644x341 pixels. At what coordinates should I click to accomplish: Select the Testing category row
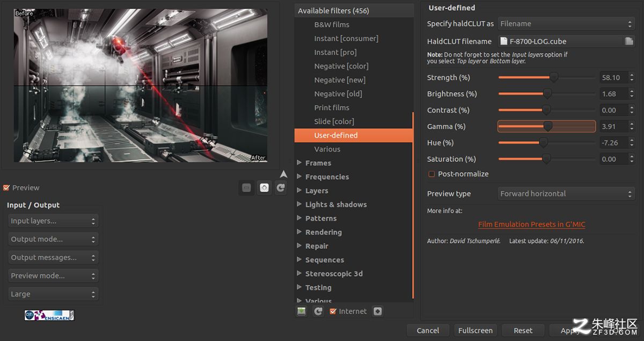point(353,288)
